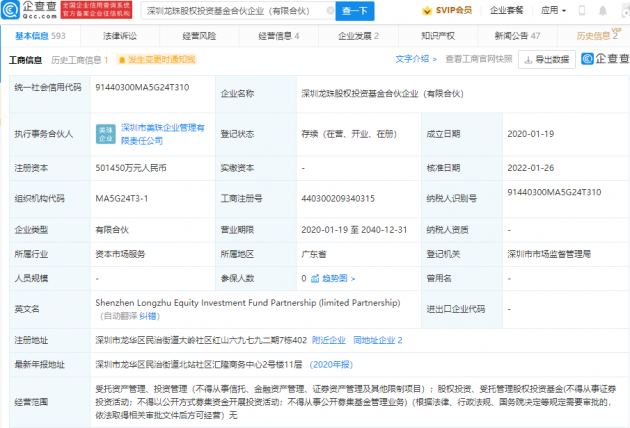Select the 有限合伙 enterprise type value

point(112,230)
